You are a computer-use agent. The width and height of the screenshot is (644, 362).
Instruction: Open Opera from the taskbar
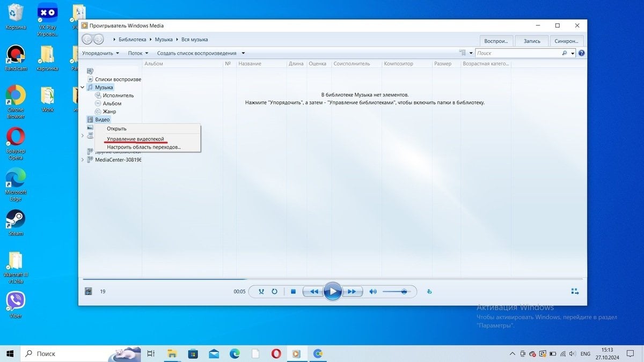[x=276, y=353]
